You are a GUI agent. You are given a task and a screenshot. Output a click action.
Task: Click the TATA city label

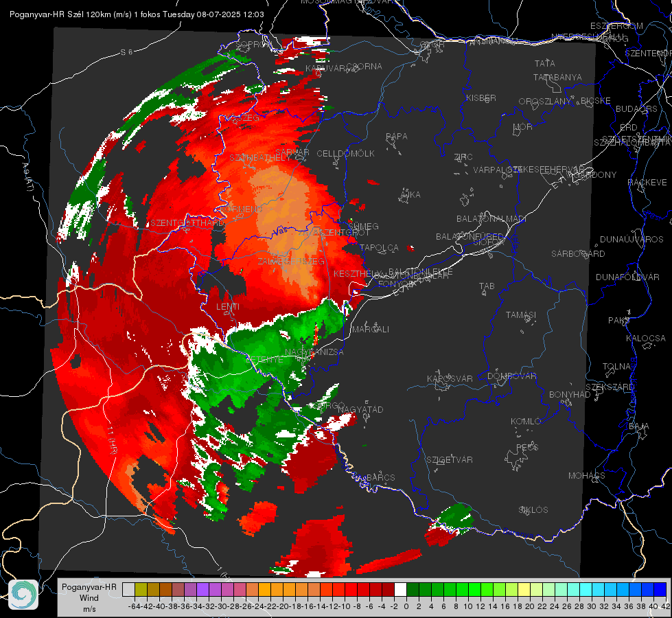545,63
